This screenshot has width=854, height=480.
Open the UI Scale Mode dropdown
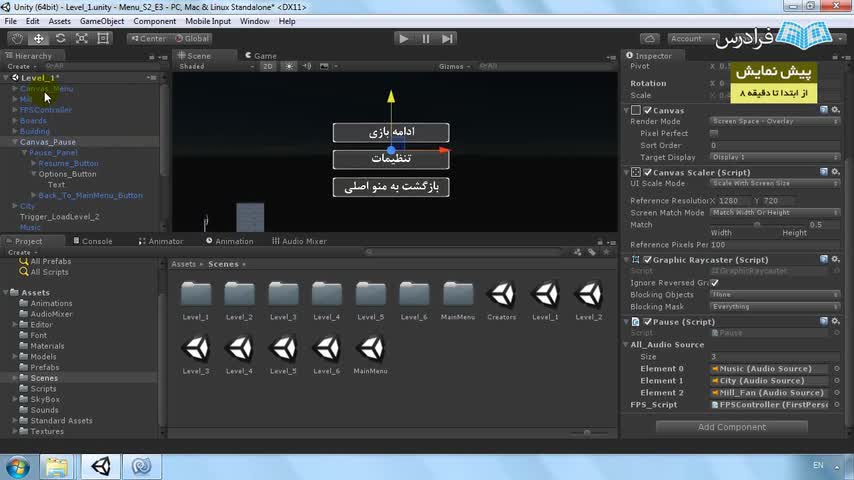pyautogui.click(x=775, y=183)
